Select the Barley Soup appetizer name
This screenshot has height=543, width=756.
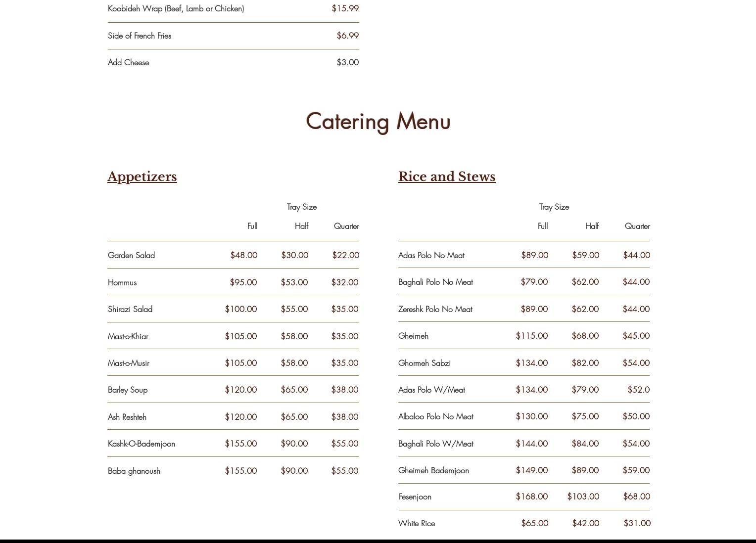pyautogui.click(x=128, y=390)
